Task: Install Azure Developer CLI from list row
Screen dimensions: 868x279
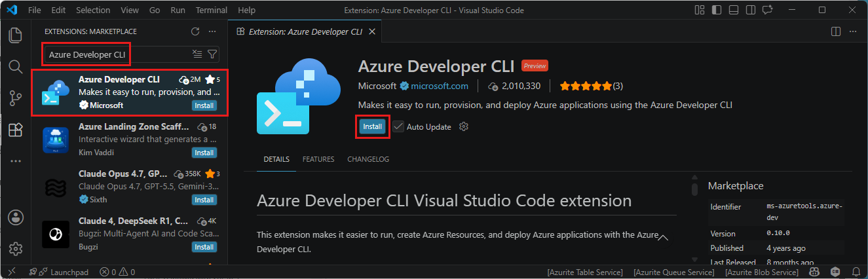Action: (x=204, y=105)
